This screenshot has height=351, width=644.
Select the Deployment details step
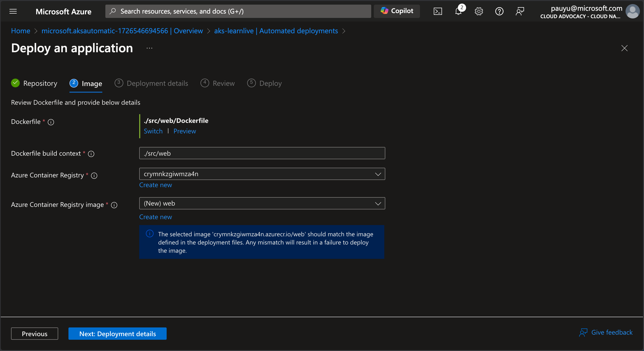tap(151, 83)
